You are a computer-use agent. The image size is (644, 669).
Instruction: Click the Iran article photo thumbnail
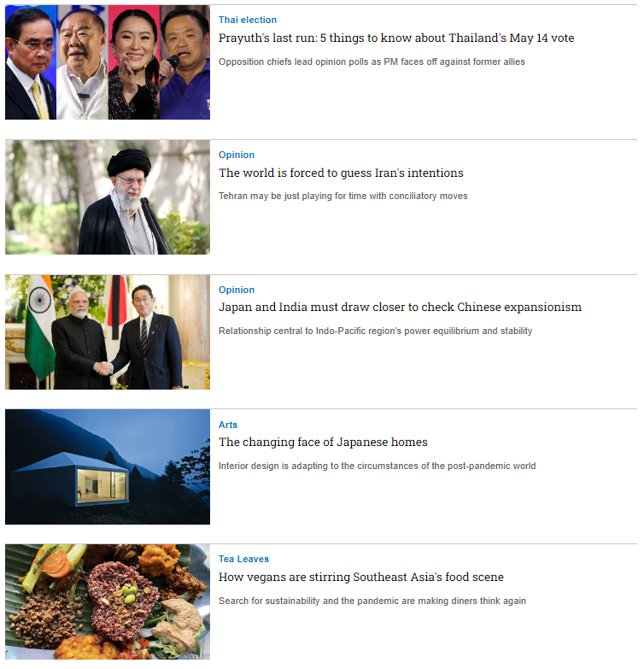point(108,197)
